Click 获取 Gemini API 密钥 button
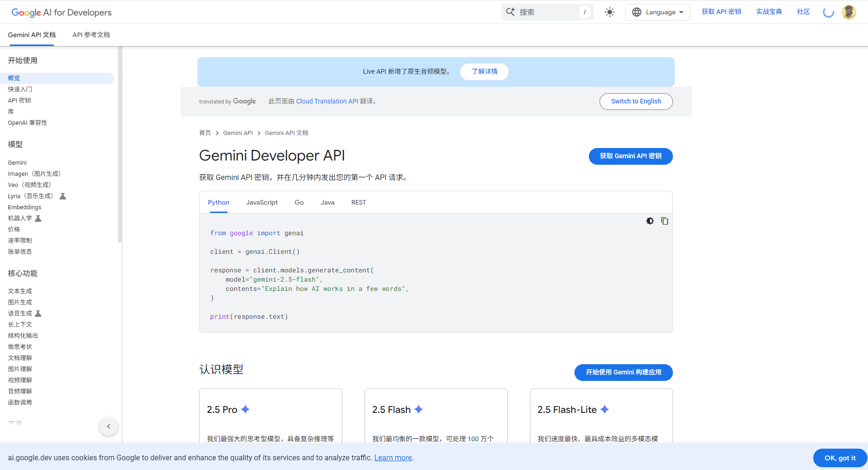 631,156
